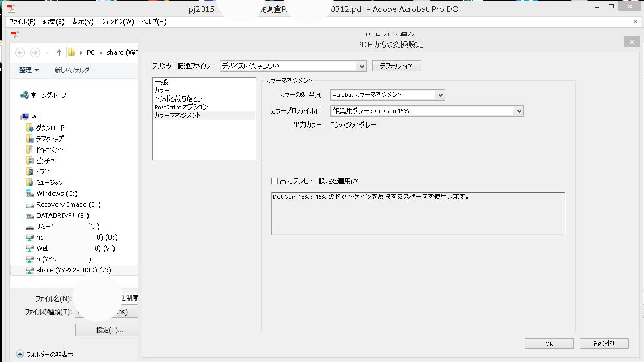Screen dimensions: 644x362
Task: Select the DATADRIVE1 (E:) drive
Action: tap(58, 216)
